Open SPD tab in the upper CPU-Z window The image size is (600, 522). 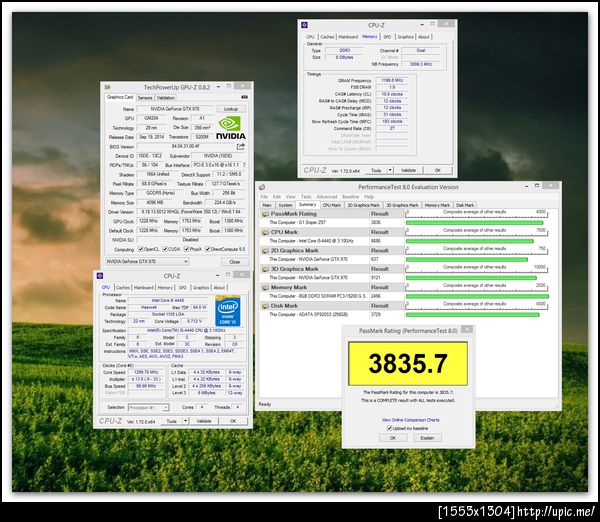pyautogui.click(x=387, y=37)
